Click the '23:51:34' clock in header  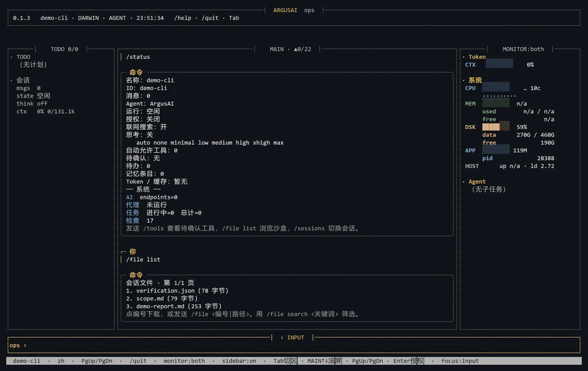(150, 18)
